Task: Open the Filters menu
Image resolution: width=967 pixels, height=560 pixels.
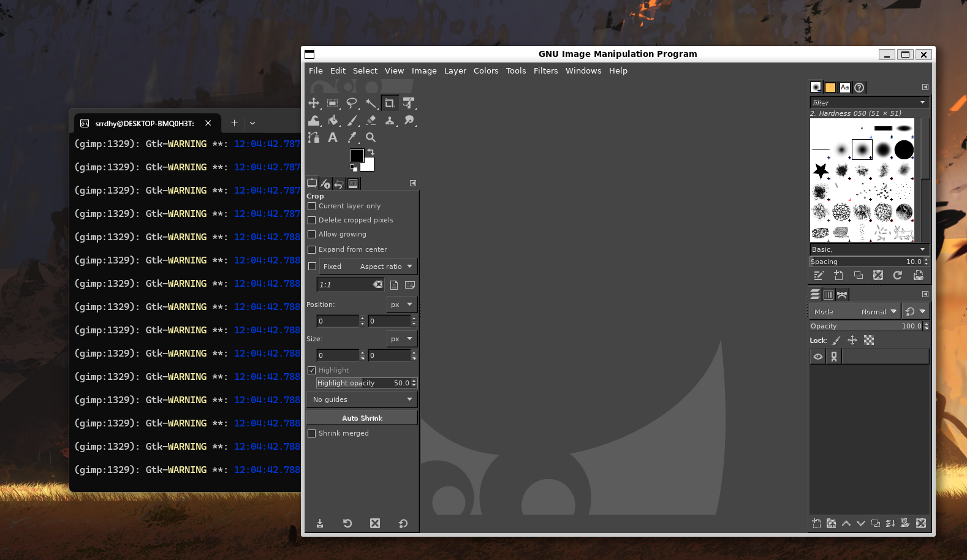Action: pyautogui.click(x=545, y=71)
